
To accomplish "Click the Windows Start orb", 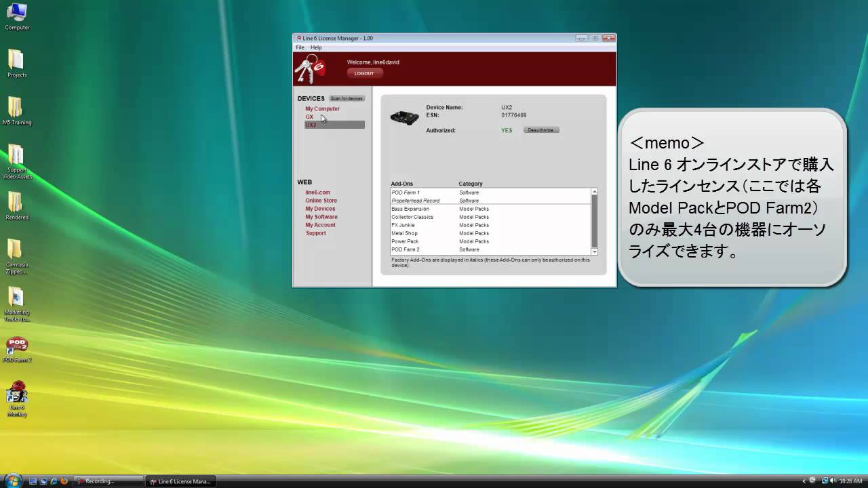I will (13, 481).
